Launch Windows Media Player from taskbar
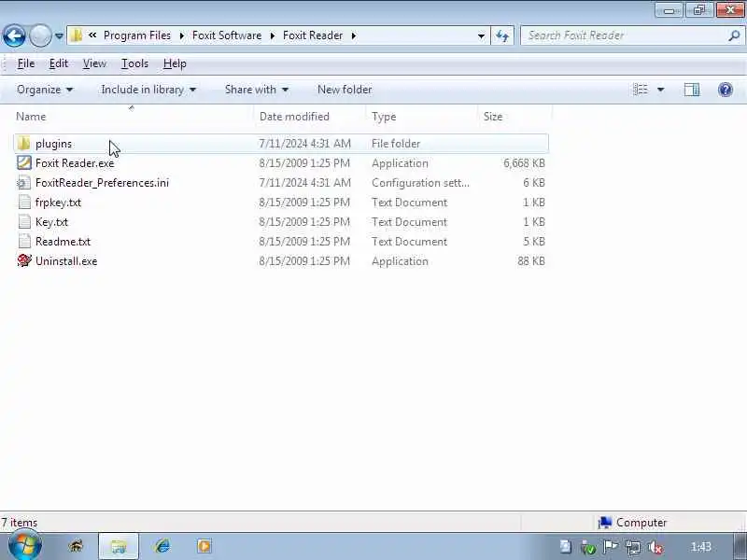This screenshot has height=560, width=747. coord(204,546)
